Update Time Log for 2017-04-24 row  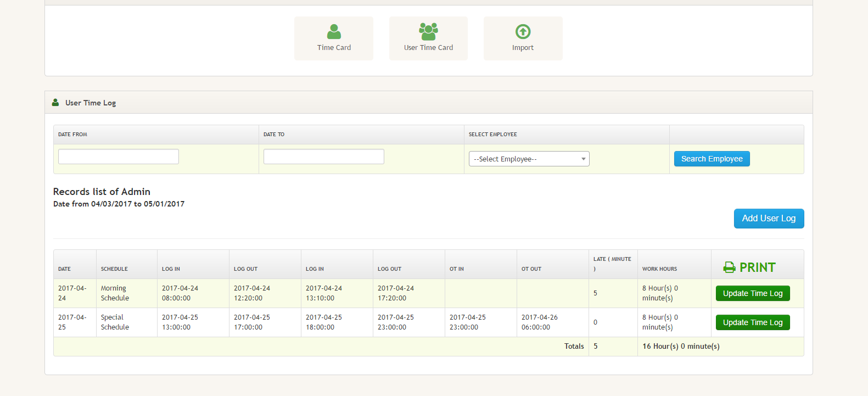tap(753, 293)
